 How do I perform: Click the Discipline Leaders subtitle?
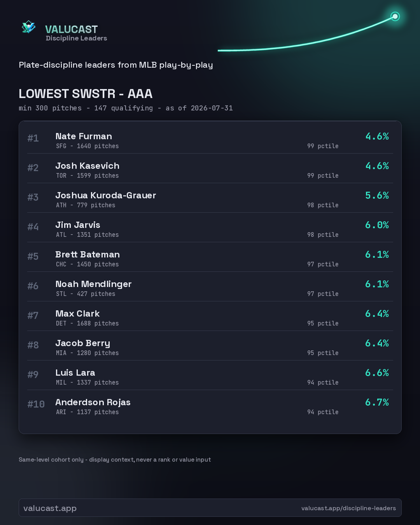click(x=76, y=38)
